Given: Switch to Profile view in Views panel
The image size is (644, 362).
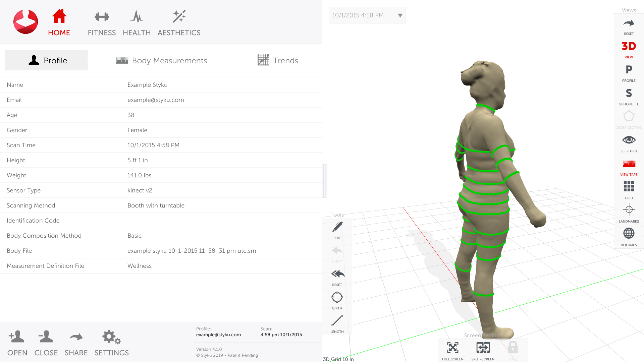Looking at the screenshot, I should (x=629, y=70).
